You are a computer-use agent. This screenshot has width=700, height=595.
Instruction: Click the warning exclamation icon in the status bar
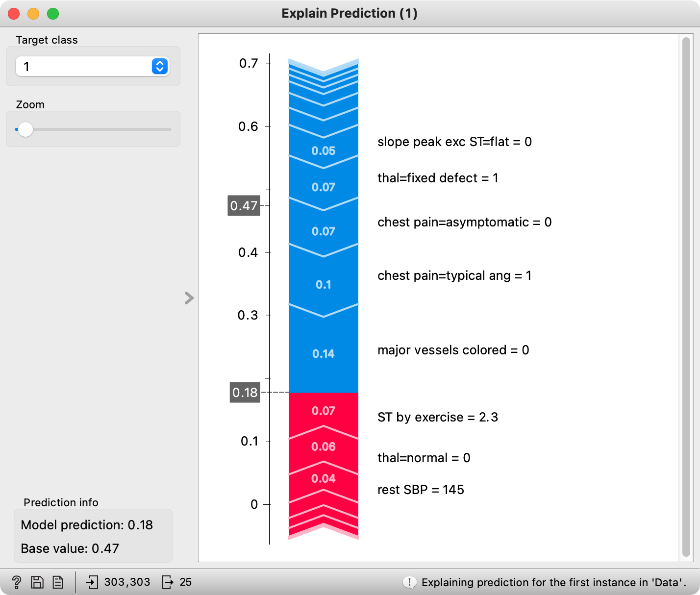(409, 582)
